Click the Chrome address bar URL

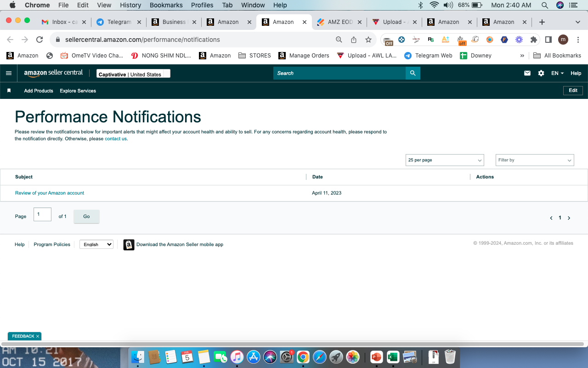point(142,40)
